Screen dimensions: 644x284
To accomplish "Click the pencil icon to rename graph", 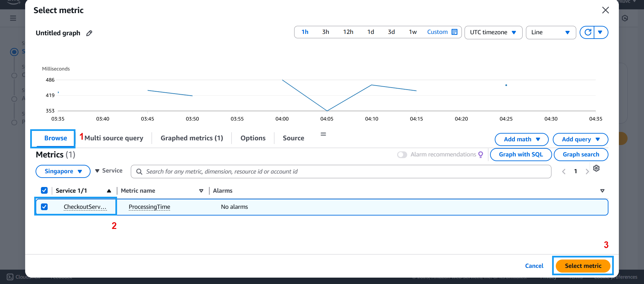I will pos(89,33).
